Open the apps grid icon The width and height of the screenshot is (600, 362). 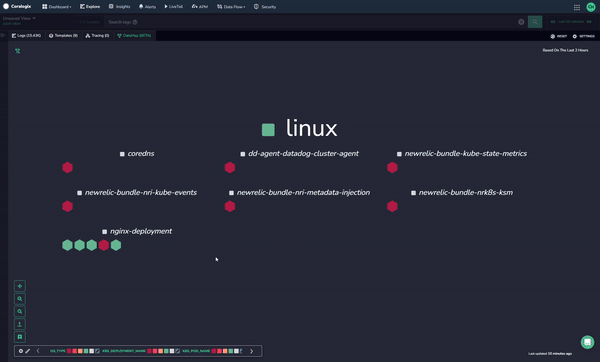pos(577,7)
